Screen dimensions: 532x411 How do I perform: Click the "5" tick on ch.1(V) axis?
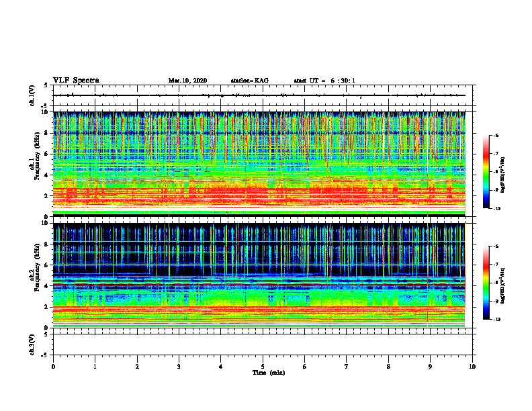[x=46, y=85]
